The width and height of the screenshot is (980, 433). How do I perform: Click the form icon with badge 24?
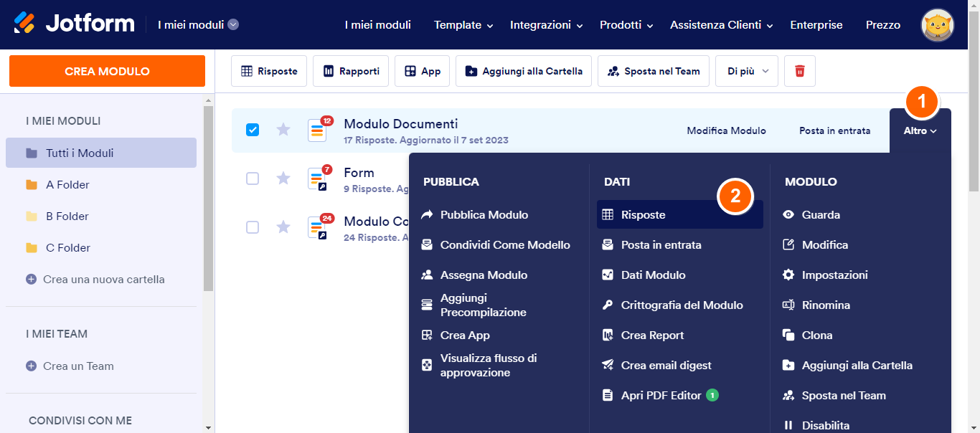[317, 227]
